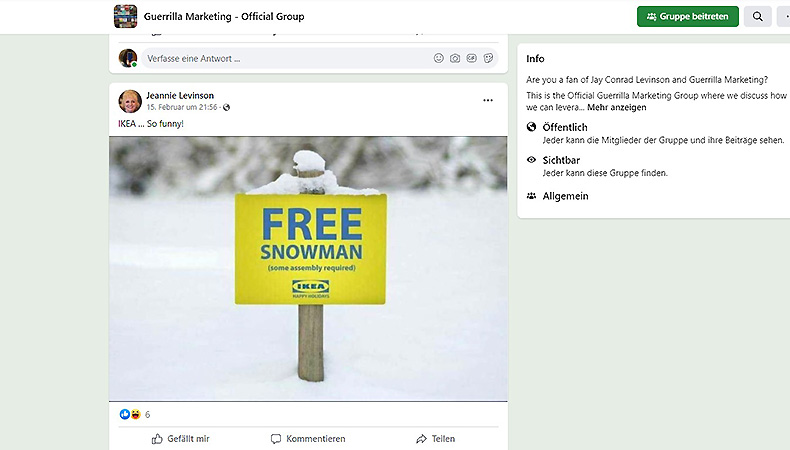Insert an emoji into the reply
790x450 pixels.
(x=439, y=58)
